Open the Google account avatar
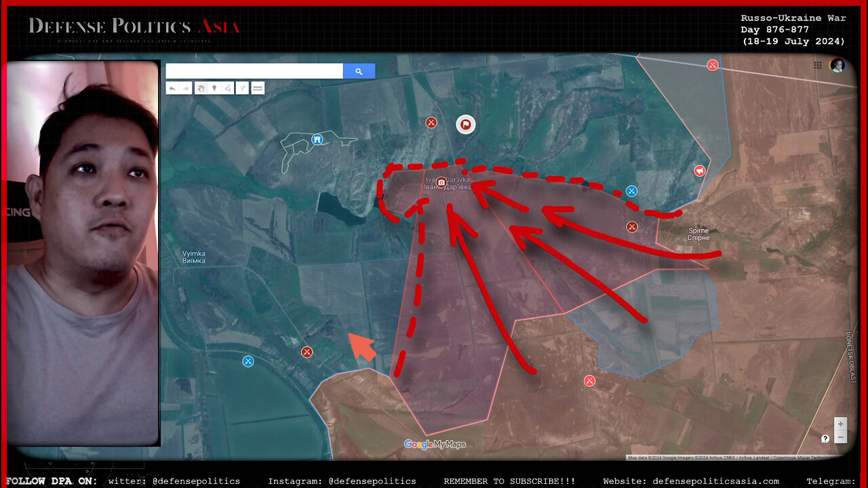The width and height of the screenshot is (868, 488). click(x=838, y=65)
